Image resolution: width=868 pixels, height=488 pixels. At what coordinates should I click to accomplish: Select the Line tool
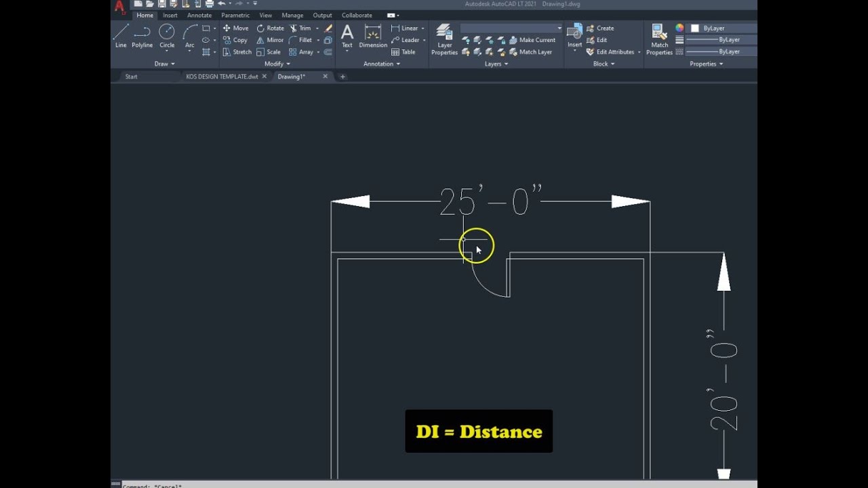tap(121, 37)
